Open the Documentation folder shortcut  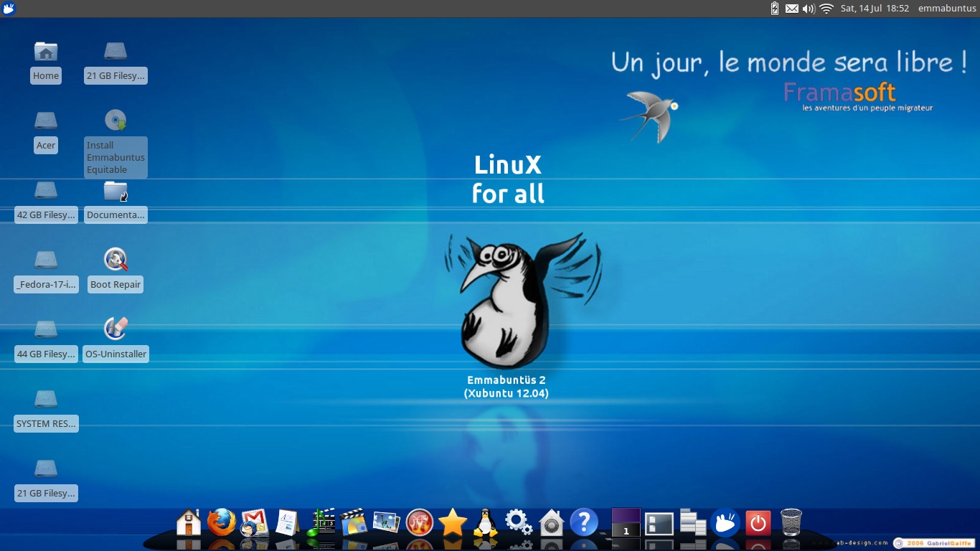click(116, 190)
